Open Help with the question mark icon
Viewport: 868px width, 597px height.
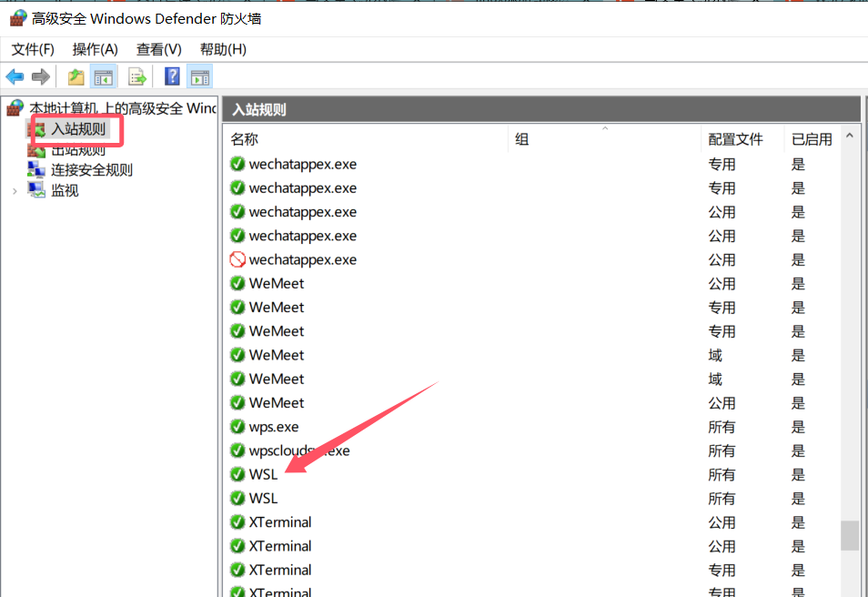pos(172,76)
